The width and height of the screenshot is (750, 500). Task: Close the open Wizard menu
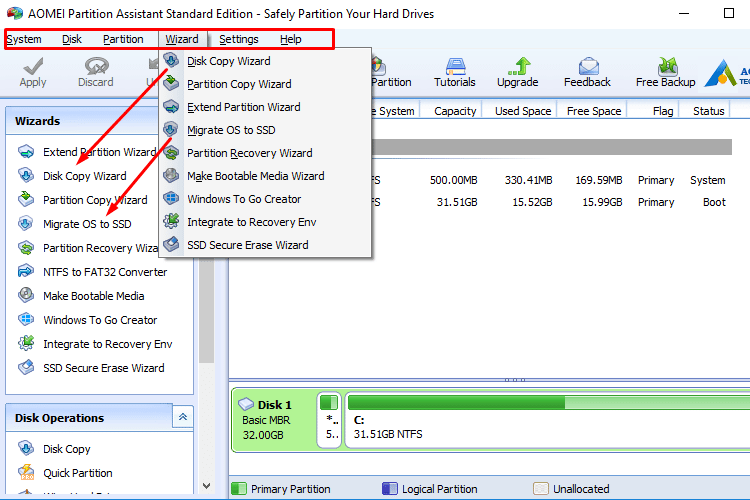pos(182,39)
